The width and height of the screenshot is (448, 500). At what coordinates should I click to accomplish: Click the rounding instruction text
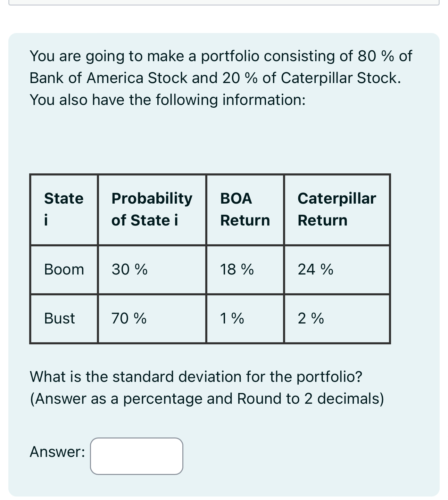click(207, 399)
